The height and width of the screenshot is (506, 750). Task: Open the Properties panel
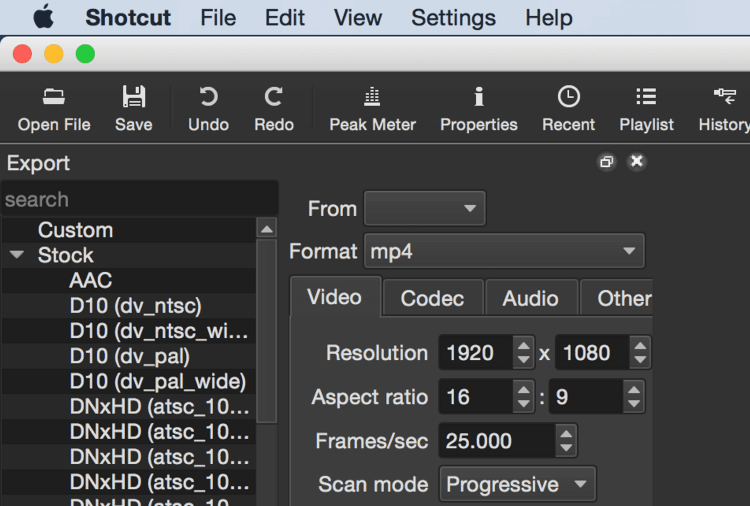[x=479, y=109]
